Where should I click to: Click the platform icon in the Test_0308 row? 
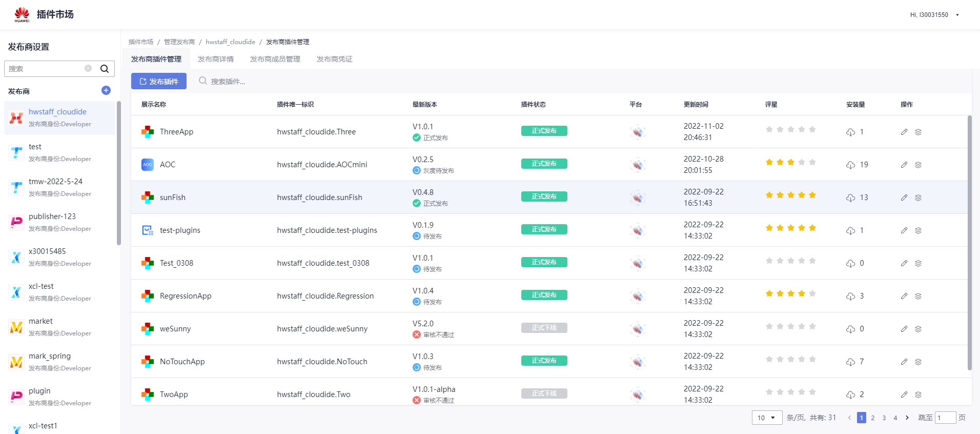[637, 263]
